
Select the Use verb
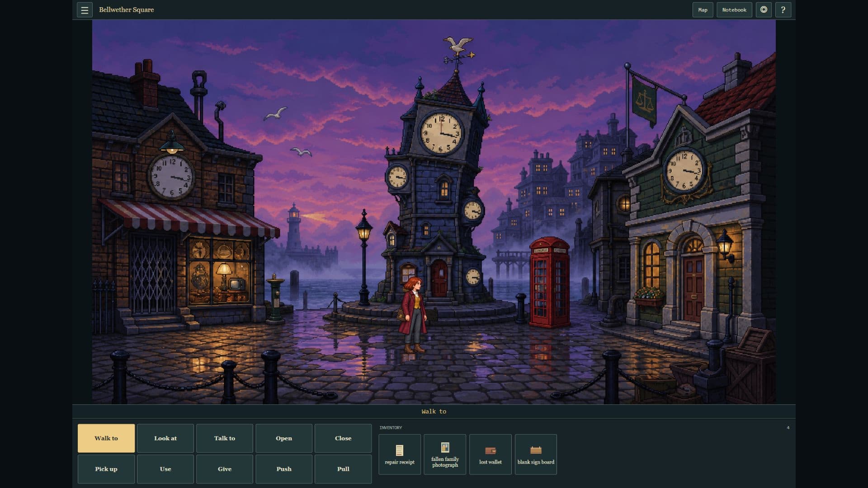(x=165, y=469)
